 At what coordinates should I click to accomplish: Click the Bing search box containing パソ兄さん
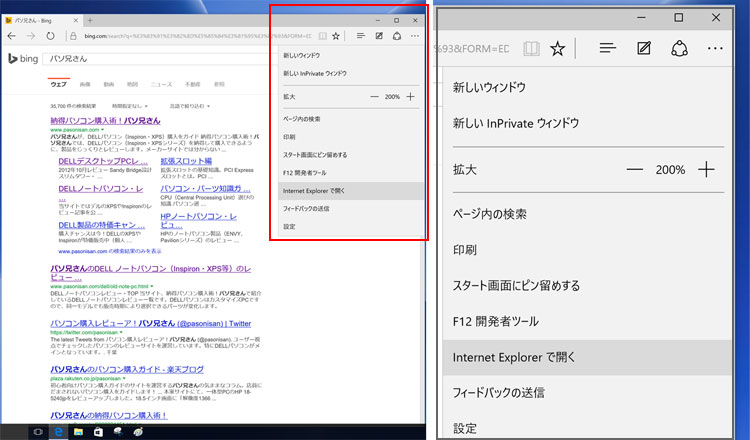(x=158, y=59)
